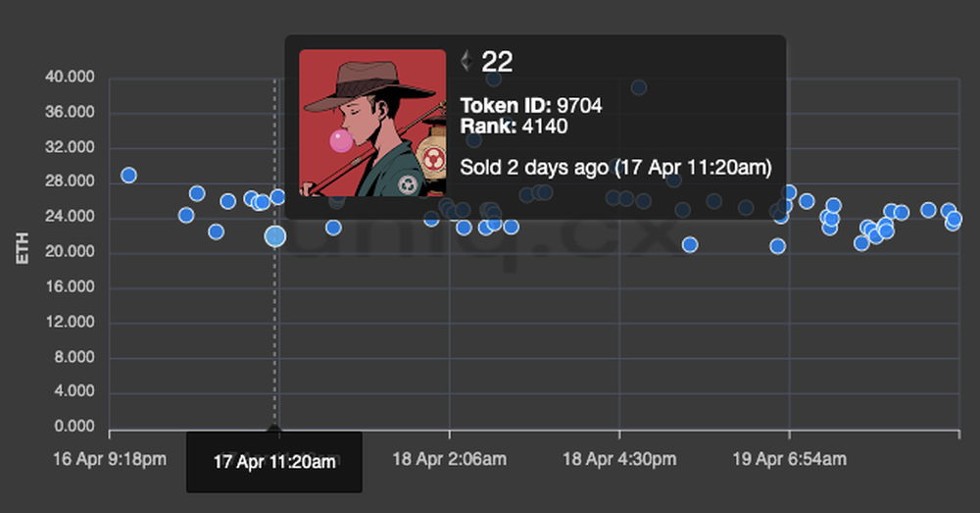Image resolution: width=980 pixels, height=513 pixels.
Task: Click the 20.000 y-axis tick label
Action: point(72,252)
